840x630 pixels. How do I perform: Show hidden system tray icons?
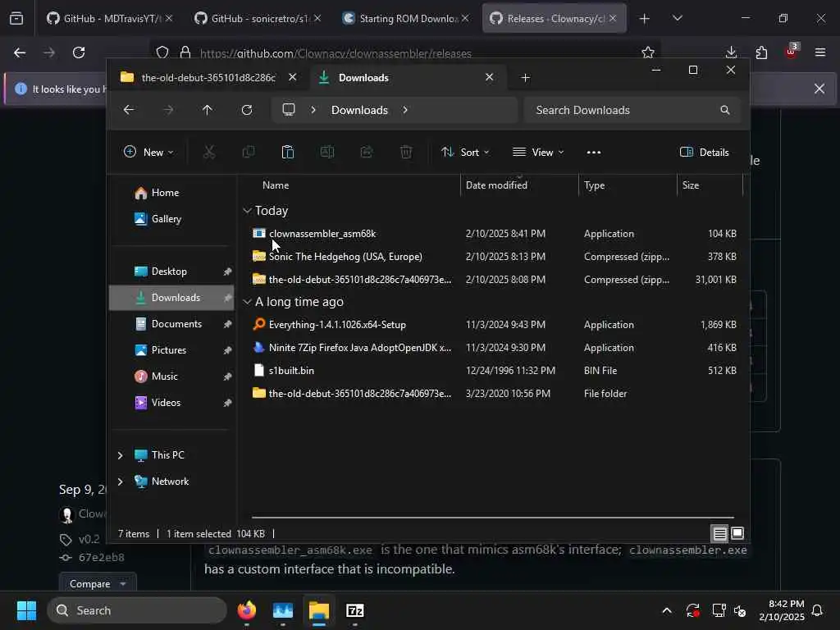[667, 610]
